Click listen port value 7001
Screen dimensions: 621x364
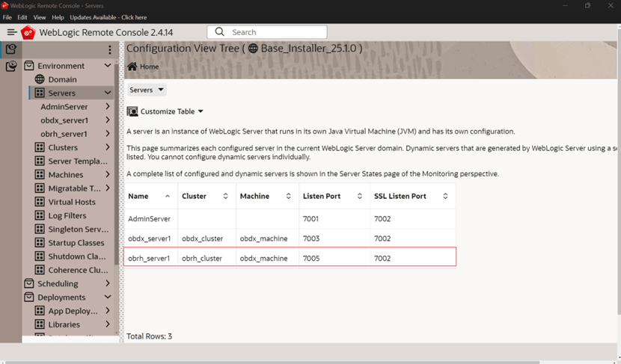(x=310, y=219)
